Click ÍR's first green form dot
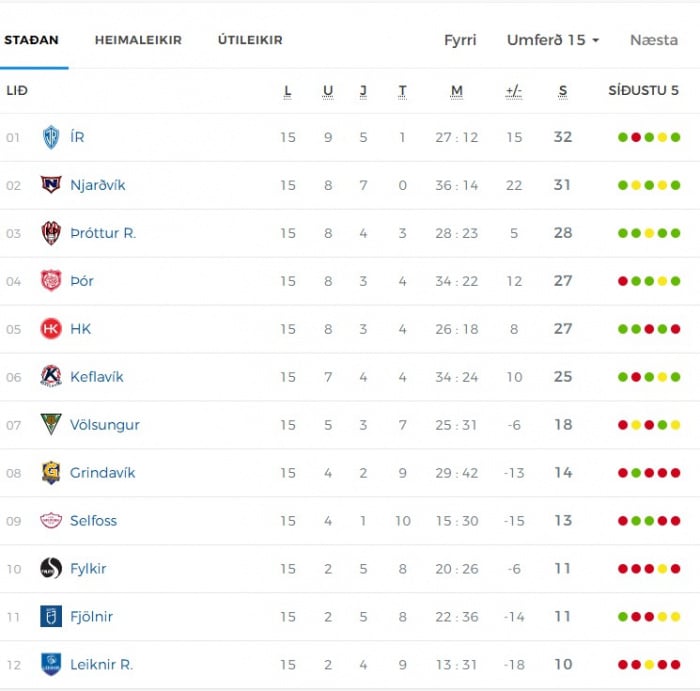700x691 pixels. (623, 137)
